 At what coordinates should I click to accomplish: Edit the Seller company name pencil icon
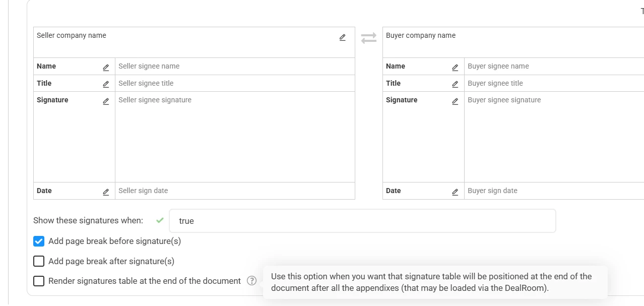(x=343, y=37)
